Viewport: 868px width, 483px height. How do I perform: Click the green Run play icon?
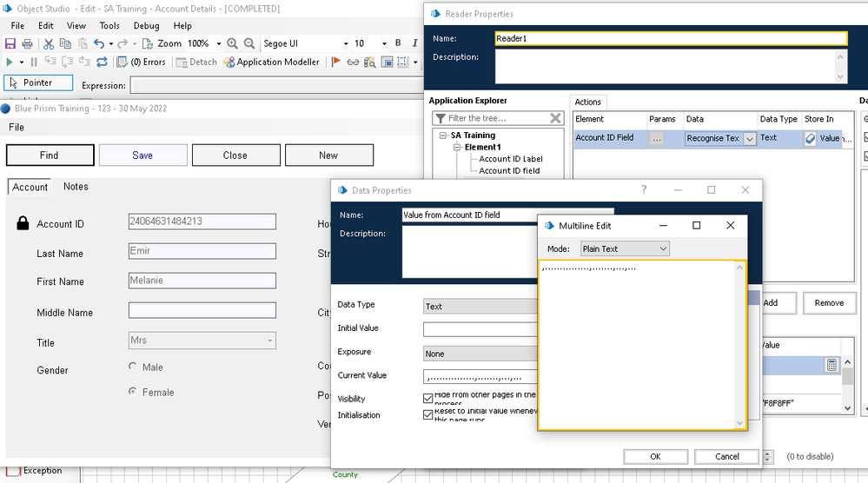(x=10, y=62)
